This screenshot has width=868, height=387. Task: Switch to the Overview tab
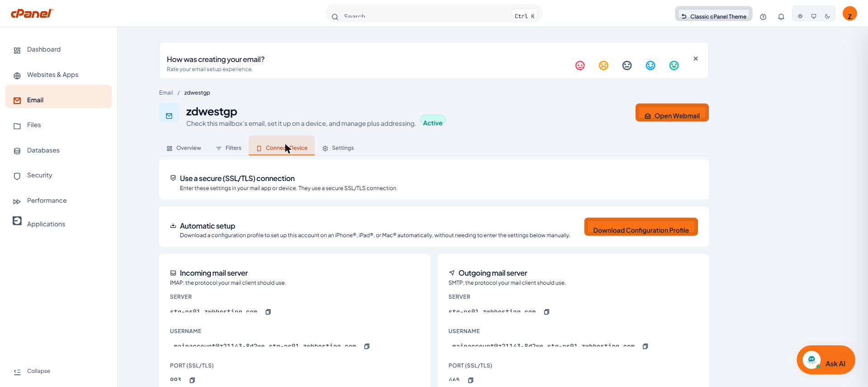tap(184, 148)
